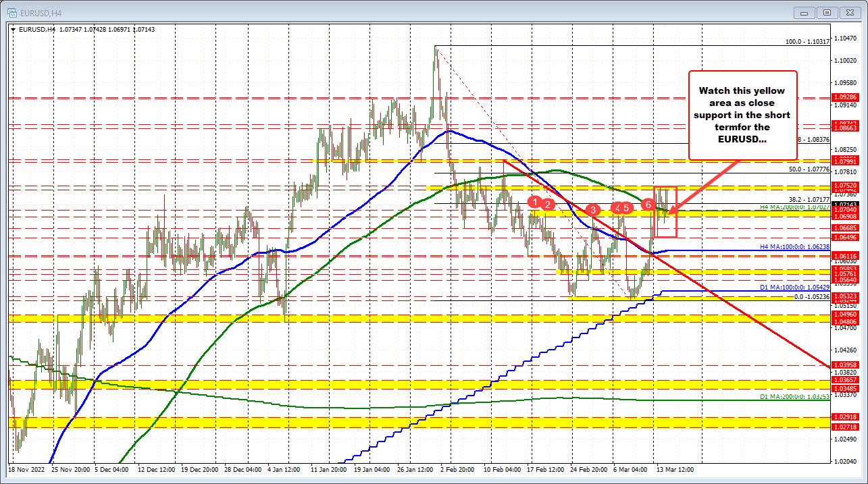Select the small red rectangle on recent candles
Screen dimensions: 868x484
[666, 211]
